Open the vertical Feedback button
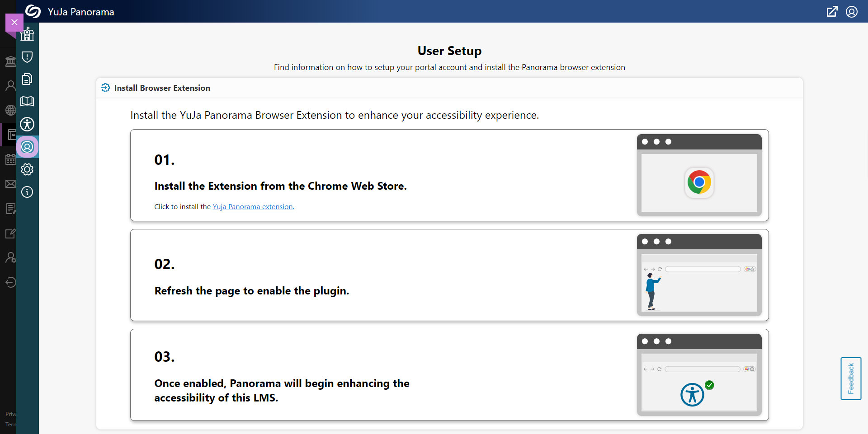The width and height of the screenshot is (868, 434). point(851,378)
